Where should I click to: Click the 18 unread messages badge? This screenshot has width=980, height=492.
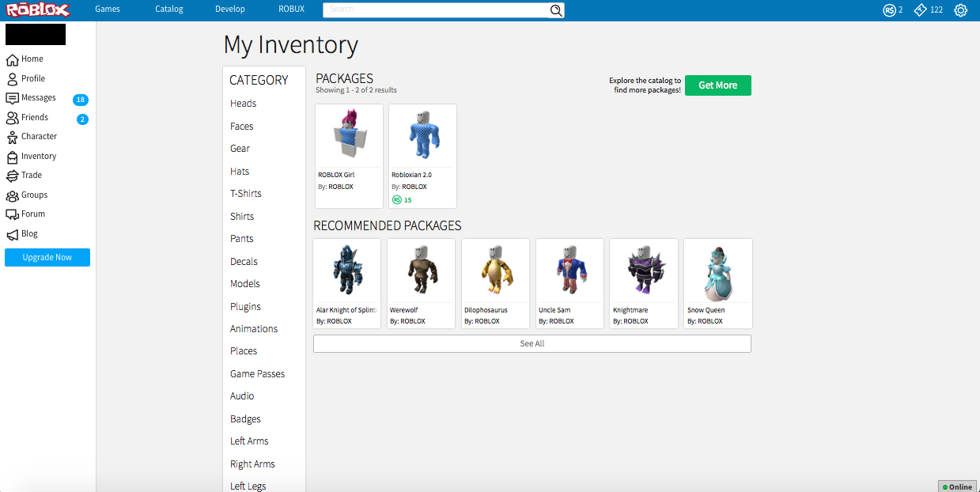pyautogui.click(x=80, y=100)
